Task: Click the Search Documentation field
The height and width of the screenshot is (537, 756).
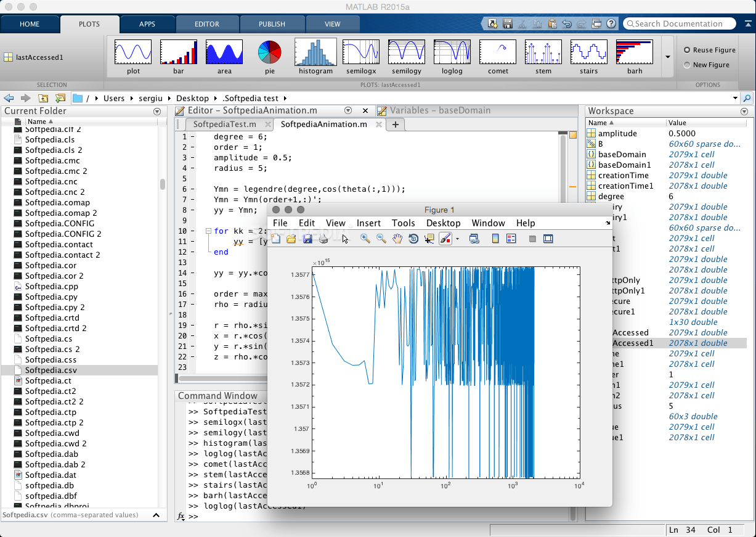Action: point(679,23)
